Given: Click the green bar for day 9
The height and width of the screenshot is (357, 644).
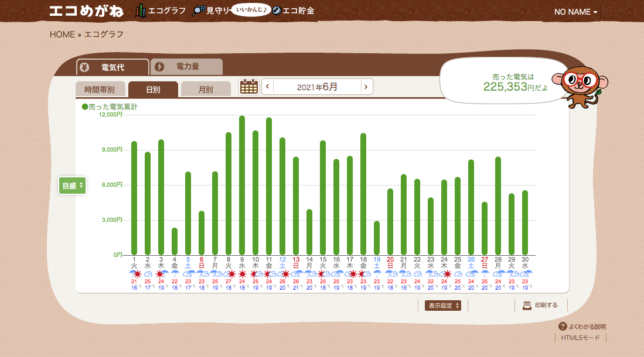Looking at the screenshot, I should [242, 186].
